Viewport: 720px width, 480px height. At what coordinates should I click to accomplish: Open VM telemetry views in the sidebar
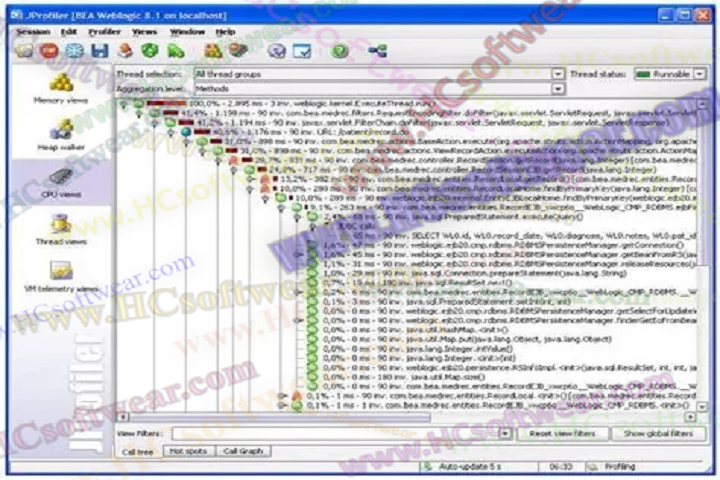61,277
